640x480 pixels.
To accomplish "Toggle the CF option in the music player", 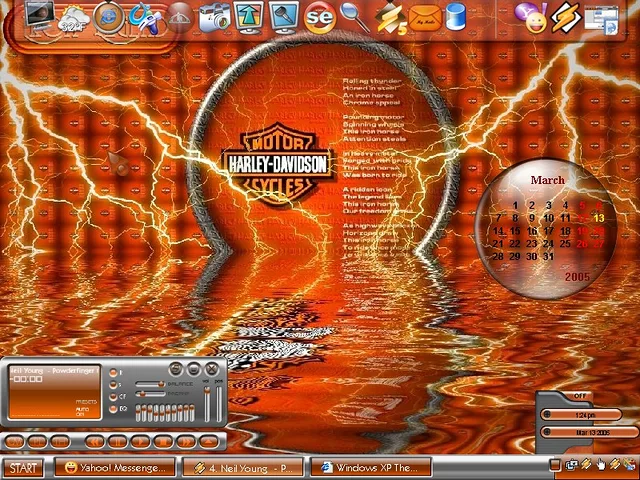I will 115,397.
